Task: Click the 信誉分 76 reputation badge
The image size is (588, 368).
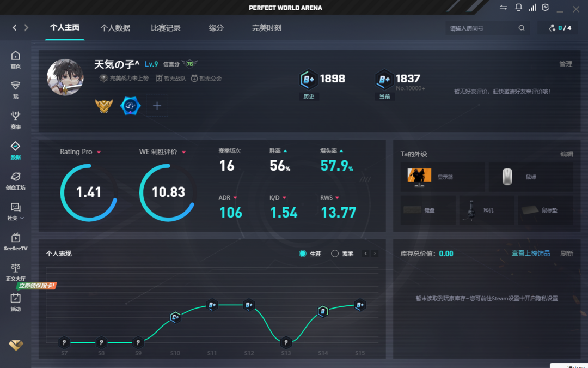Action: pos(190,64)
